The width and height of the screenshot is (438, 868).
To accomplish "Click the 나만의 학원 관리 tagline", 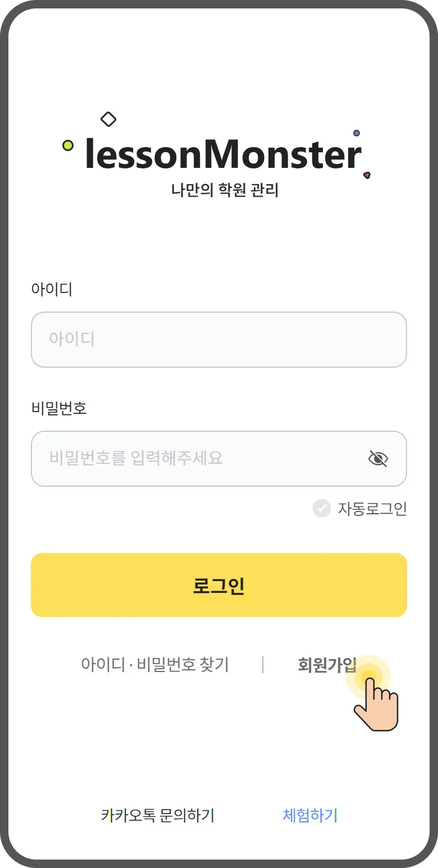I will (x=225, y=190).
